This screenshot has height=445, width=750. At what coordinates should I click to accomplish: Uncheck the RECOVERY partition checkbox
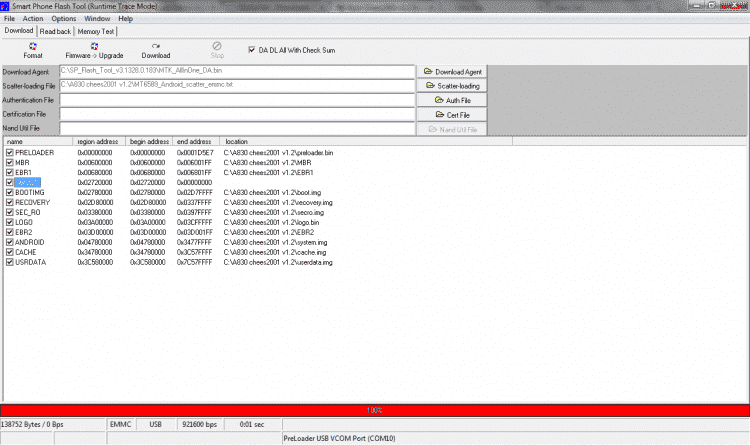point(10,202)
